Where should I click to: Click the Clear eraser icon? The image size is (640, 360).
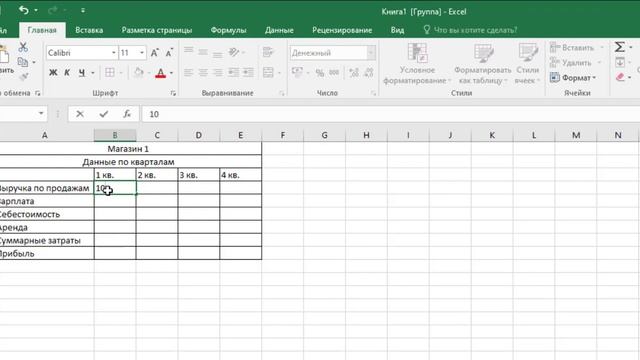pyautogui.click(x=620, y=77)
